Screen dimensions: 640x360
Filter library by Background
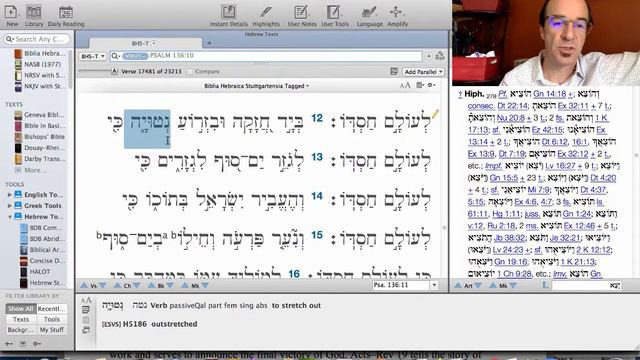(21, 329)
